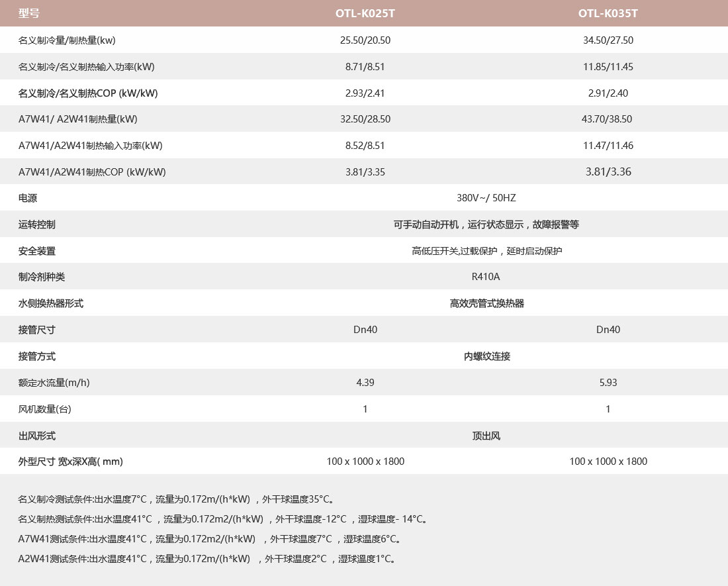The width and height of the screenshot is (728, 586).
Task: Click the 25.50/20.50 capacity value
Action: tap(365, 40)
